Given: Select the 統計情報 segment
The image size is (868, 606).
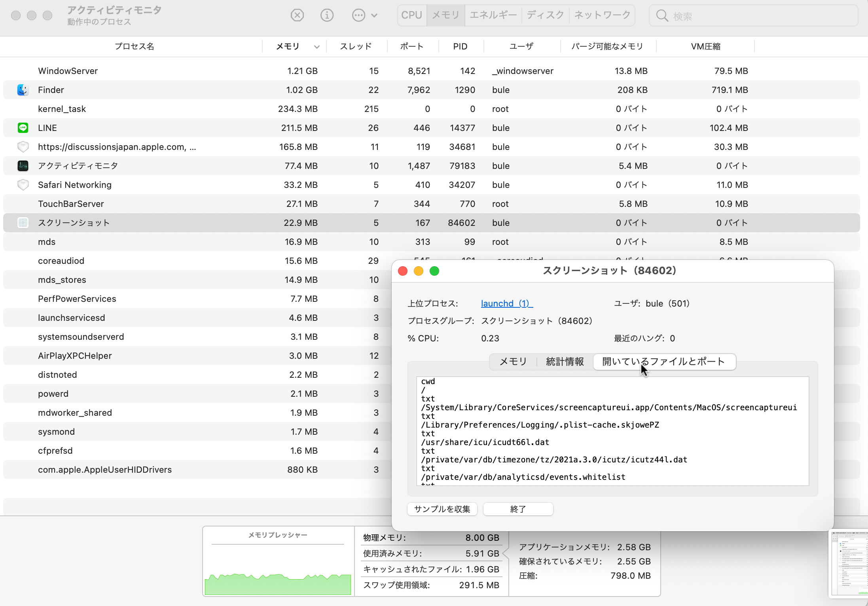Looking at the screenshot, I should pyautogui.click(x=565, y=362).
